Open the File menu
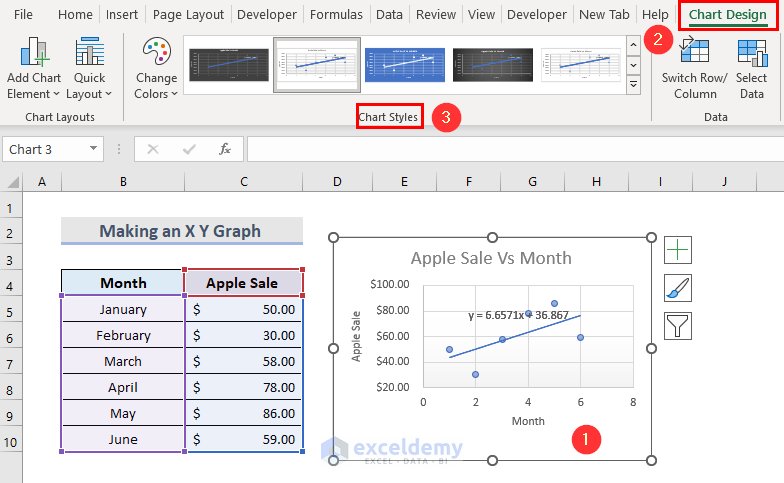This screenshot has width=784, height=483. click(23, 15)
